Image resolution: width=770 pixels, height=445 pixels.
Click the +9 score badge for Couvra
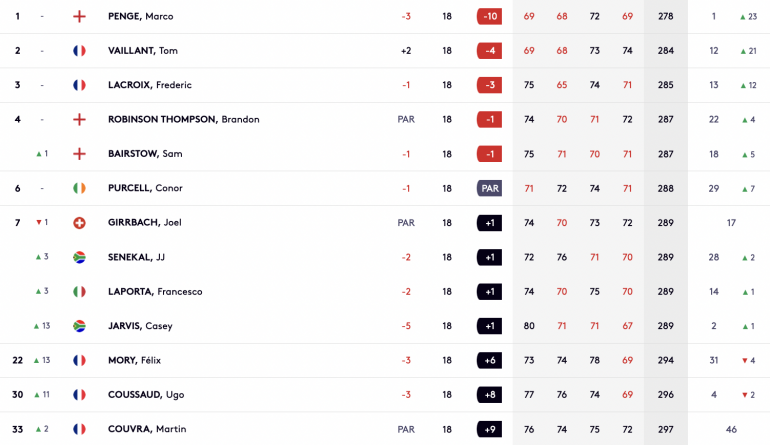click(x=490, y=429)
